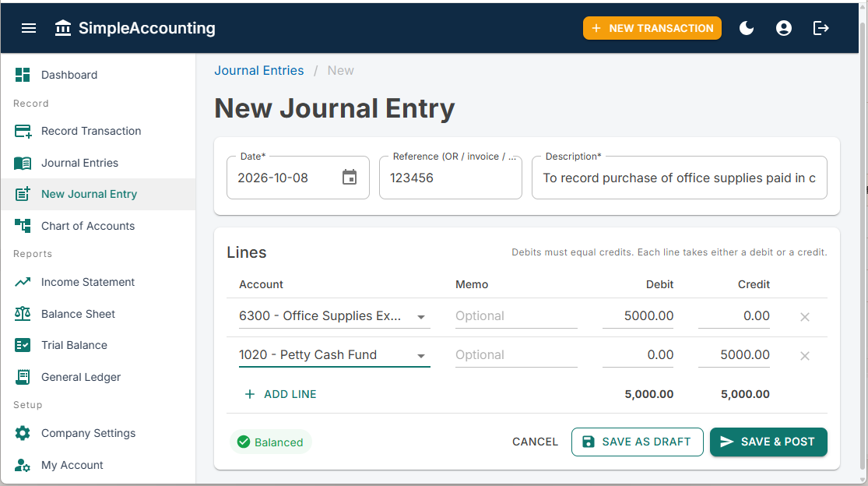Open the hamburger navigation menu
The image size is (868, 486).
(29, 28)
